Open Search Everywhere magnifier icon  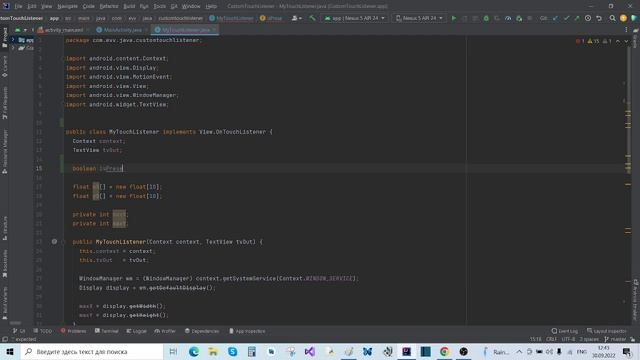[612, 18]
